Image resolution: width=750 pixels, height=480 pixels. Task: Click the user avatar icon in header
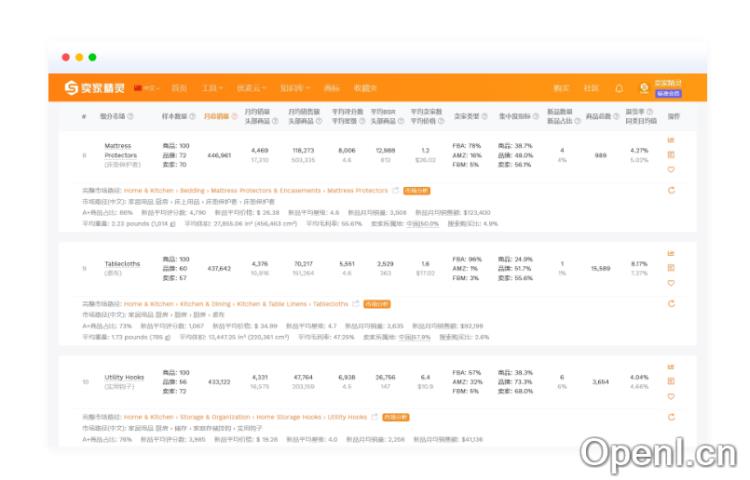point(644,88)
